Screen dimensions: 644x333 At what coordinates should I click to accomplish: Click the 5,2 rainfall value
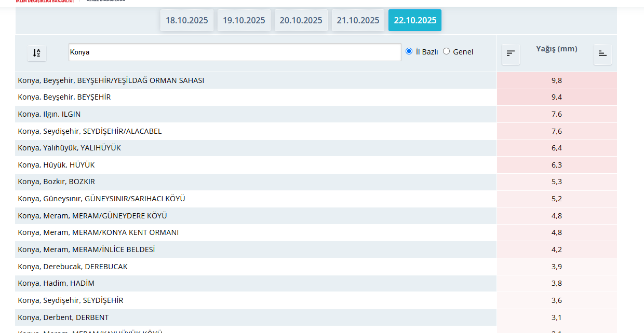[x=557, y=199]
